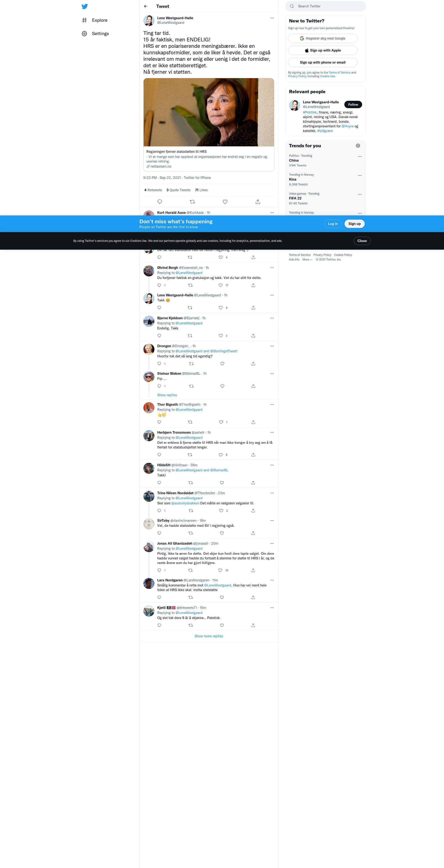The height and width of the screenshot is (868, 444).
Task: Like the main tweet
Action: (x=225, y=202)
